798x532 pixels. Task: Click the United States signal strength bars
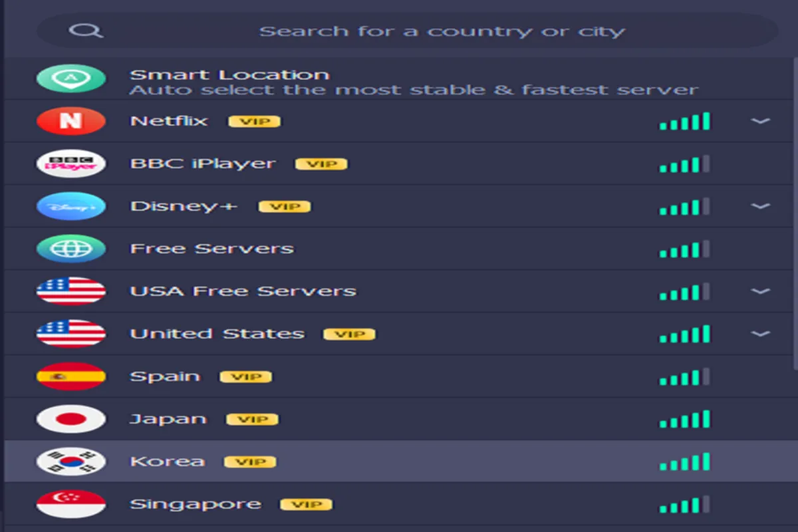click(685, 334)
